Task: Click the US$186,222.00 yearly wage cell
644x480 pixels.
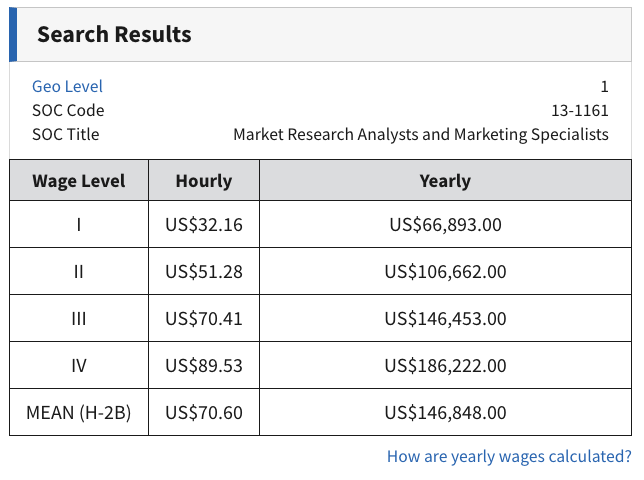Action: coord(445,366)
